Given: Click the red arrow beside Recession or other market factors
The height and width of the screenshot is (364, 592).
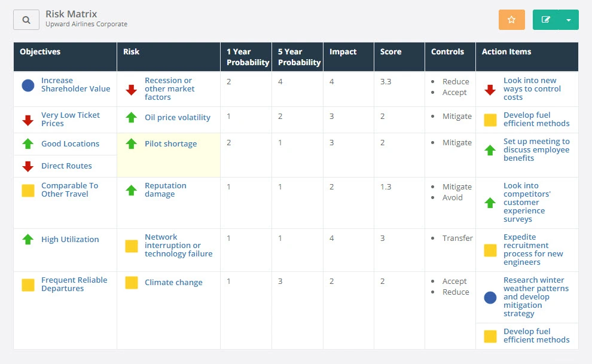Looking at the screenshot, I should pos(131,90).
